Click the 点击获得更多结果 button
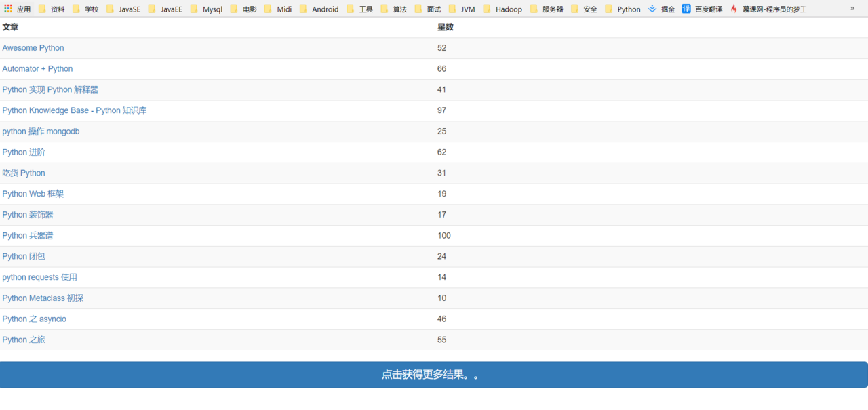 coord(434,375)
